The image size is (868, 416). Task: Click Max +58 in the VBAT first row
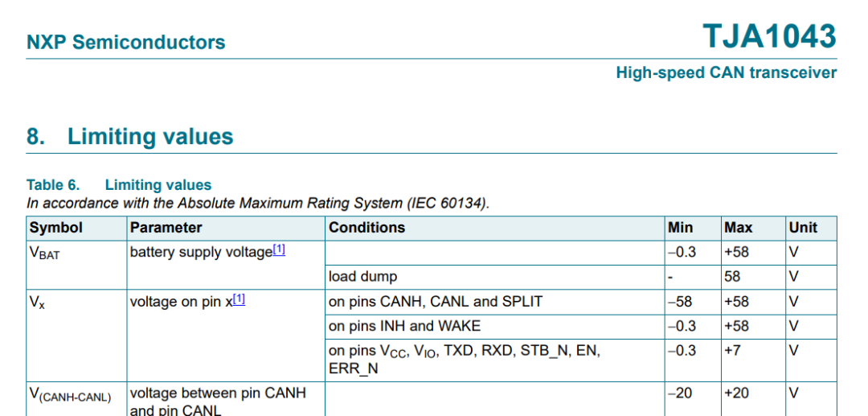coord(736,252)
